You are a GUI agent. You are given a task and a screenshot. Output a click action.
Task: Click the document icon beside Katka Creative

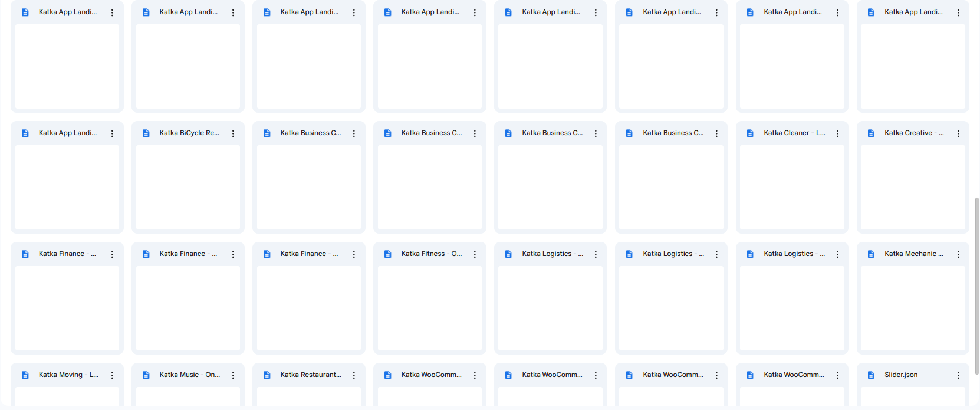point(871,133)
